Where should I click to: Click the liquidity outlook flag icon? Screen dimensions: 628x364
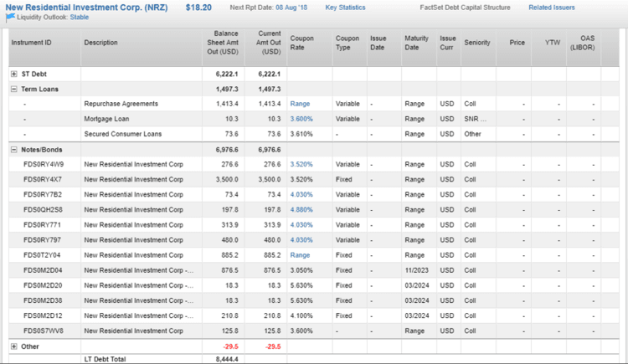pos(11,16)
